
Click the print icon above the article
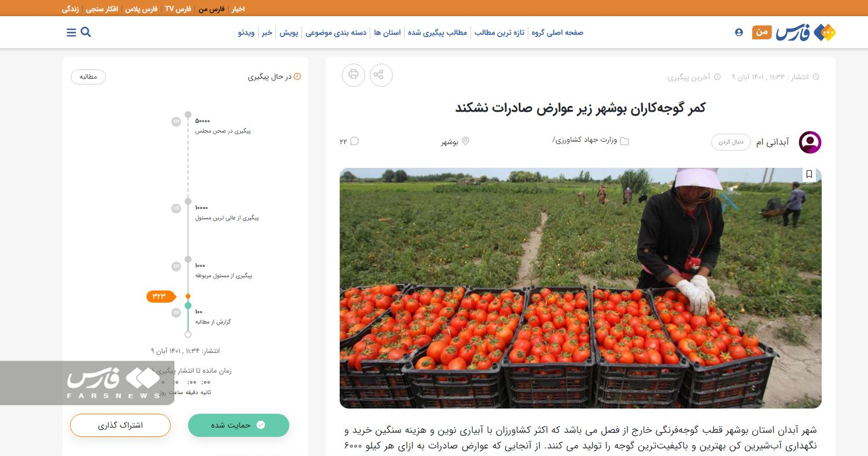354,75
